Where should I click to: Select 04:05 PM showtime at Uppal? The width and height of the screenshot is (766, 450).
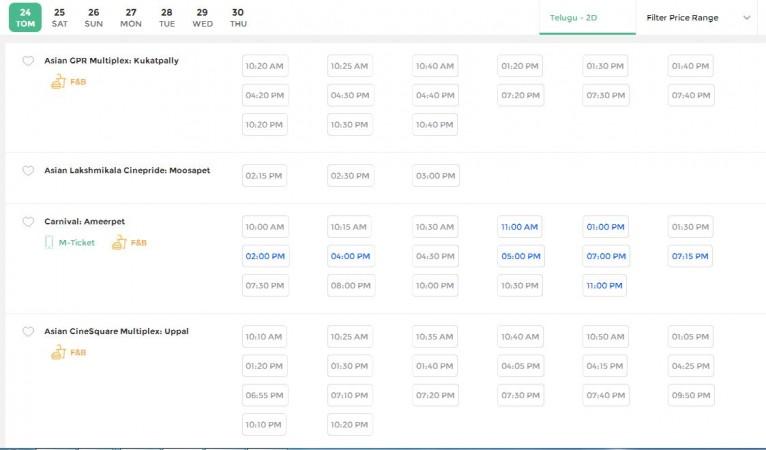(520, 366)
